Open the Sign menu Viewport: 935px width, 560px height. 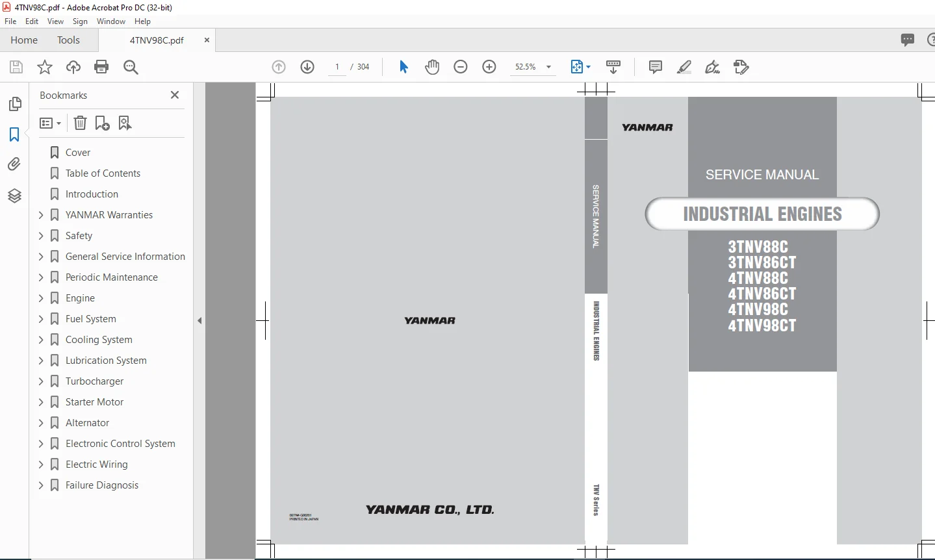pos(80,21)
